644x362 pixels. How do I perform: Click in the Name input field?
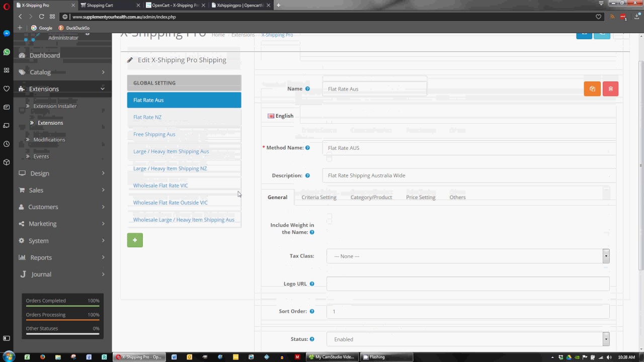[x=374, y=89]
